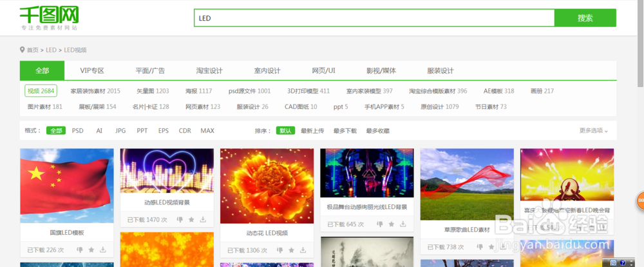Open the heart equalizer video thumbnail

(x=167, y=171)
